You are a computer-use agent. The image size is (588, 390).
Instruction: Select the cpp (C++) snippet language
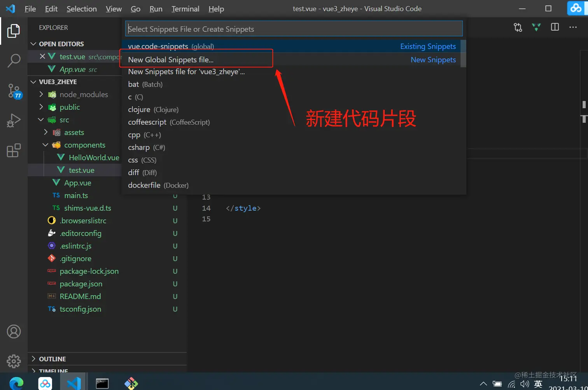coord(291,135)
